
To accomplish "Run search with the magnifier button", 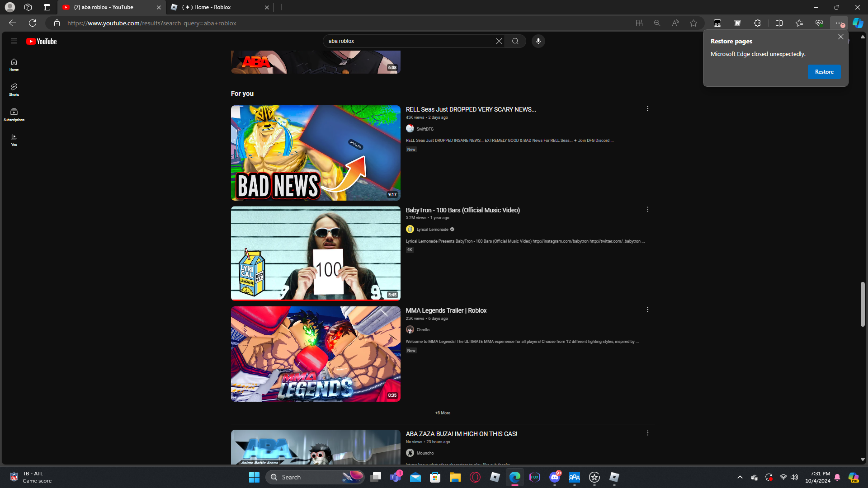I will [515, 41].
